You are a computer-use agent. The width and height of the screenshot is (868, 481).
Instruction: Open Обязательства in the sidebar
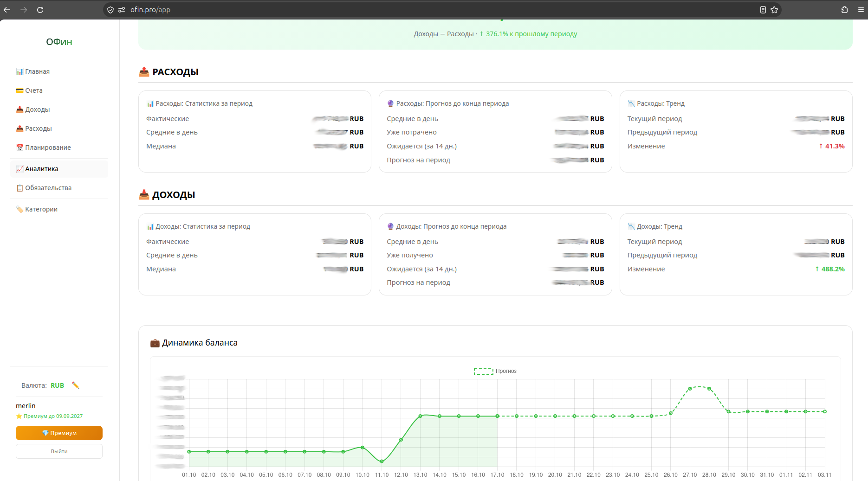coord(59,188)
